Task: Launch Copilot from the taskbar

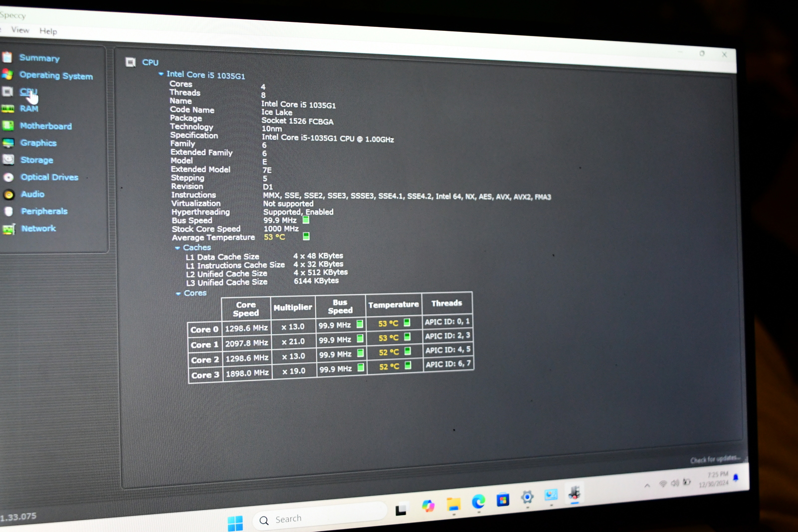Action: [428, 506]
